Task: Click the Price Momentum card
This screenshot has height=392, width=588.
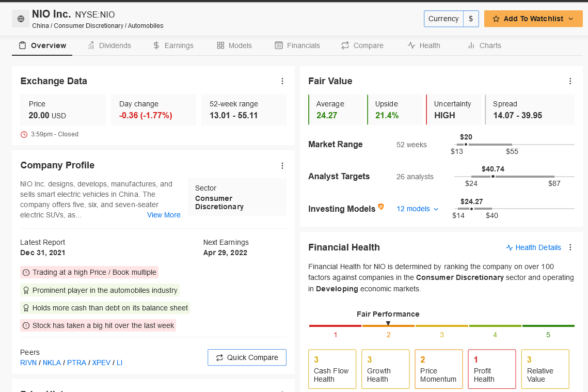Action: pos(439,369)
